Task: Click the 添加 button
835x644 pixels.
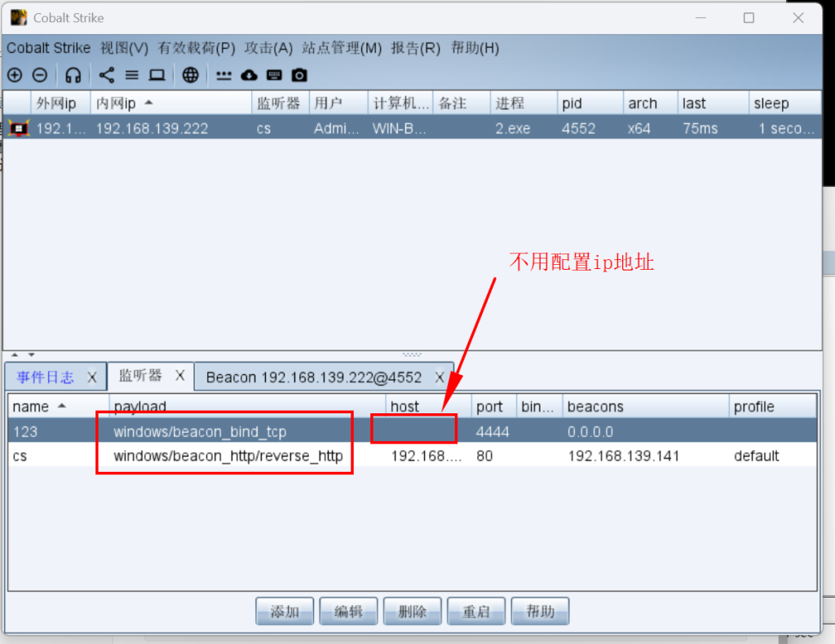Action: click(x=285, y=611)
